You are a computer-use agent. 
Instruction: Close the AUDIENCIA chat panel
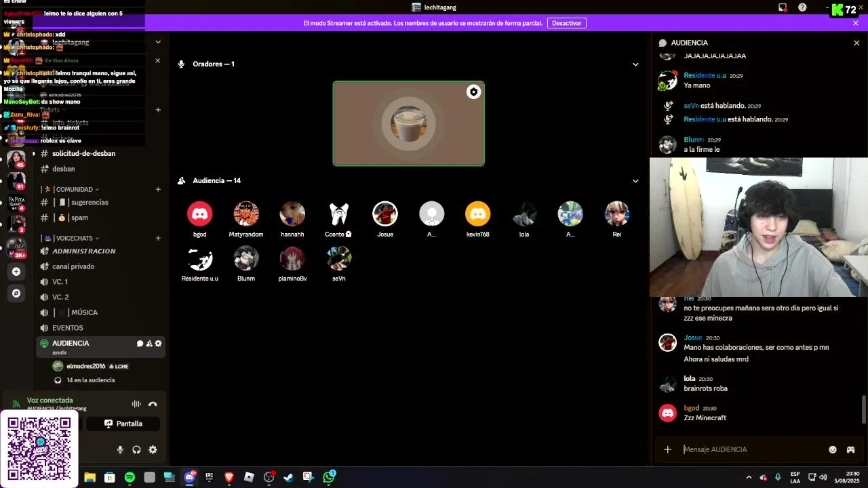856,43
